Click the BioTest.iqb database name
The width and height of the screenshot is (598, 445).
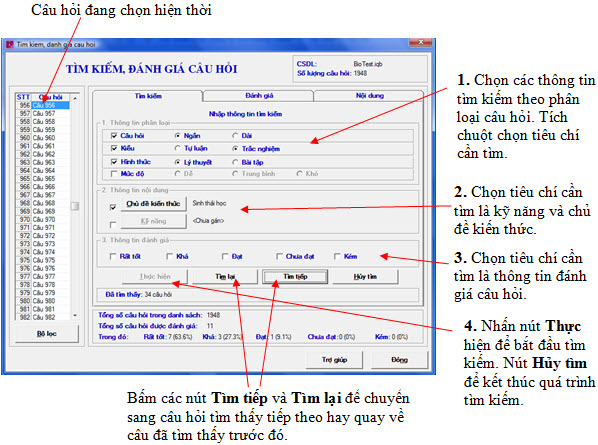click(368, 64)
